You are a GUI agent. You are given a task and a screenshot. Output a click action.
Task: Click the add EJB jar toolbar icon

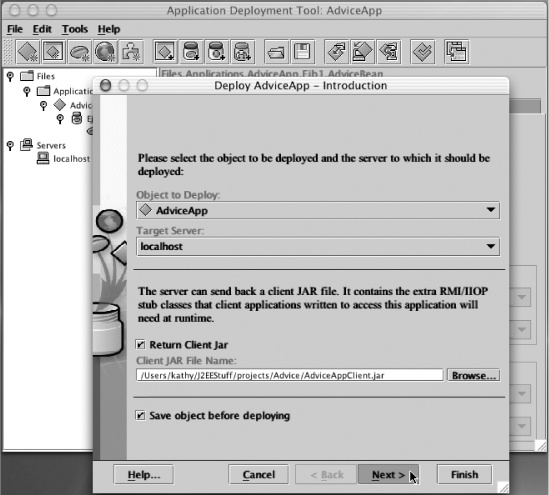pyautogui.click(x=191, y=52)
